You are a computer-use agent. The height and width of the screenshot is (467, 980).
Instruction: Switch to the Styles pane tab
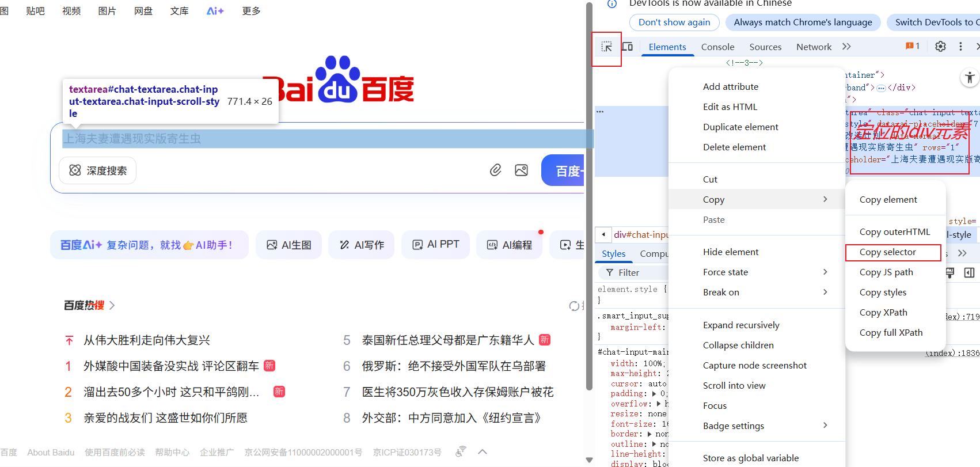coord(614,254)
